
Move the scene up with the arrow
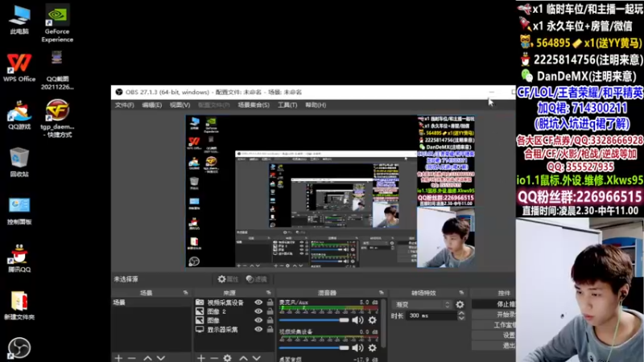[147, 358]
